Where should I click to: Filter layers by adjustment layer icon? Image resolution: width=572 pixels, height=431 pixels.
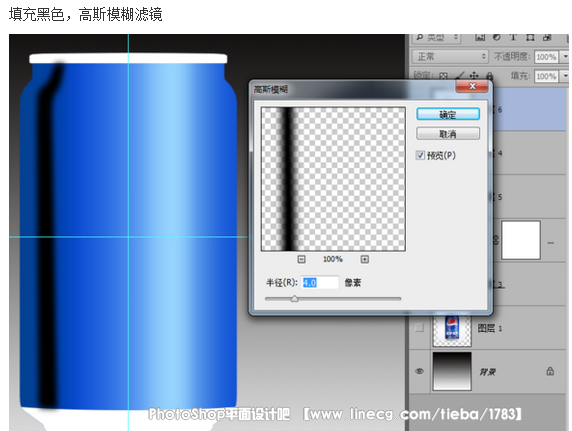(496, 37)
